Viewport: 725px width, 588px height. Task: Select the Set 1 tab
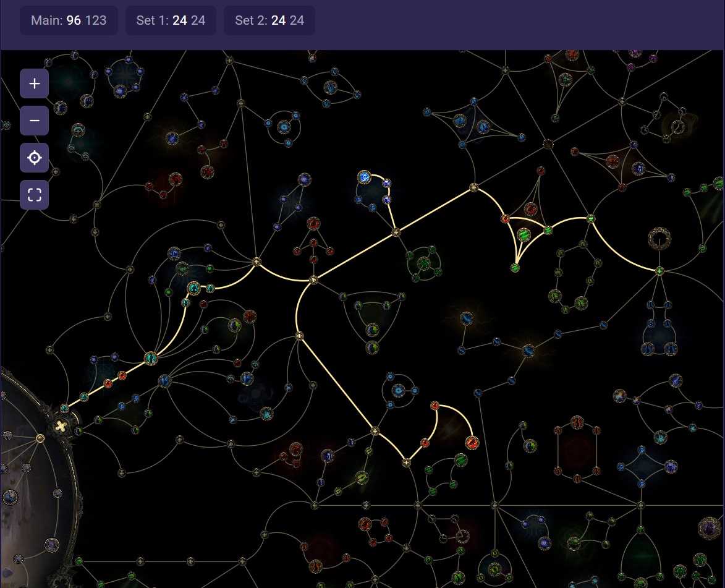[x=171, y=20]
